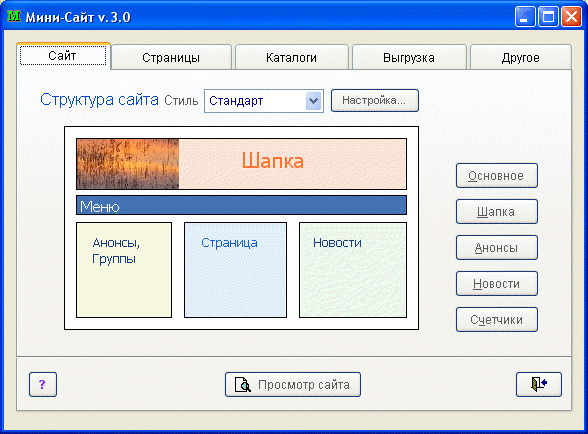The width and height of the screenshot is (588, 434).
Task: Click the Анонсы, Группы layout block
Action: [x=124, y=270]
